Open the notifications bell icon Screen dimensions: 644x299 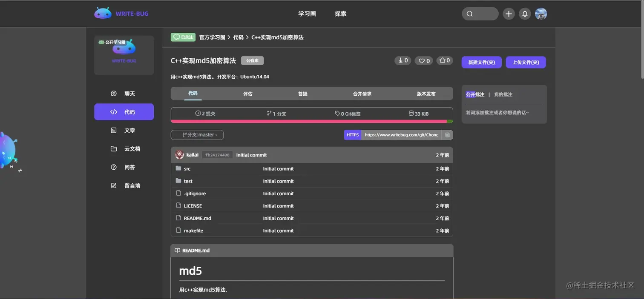coord(525,14)
